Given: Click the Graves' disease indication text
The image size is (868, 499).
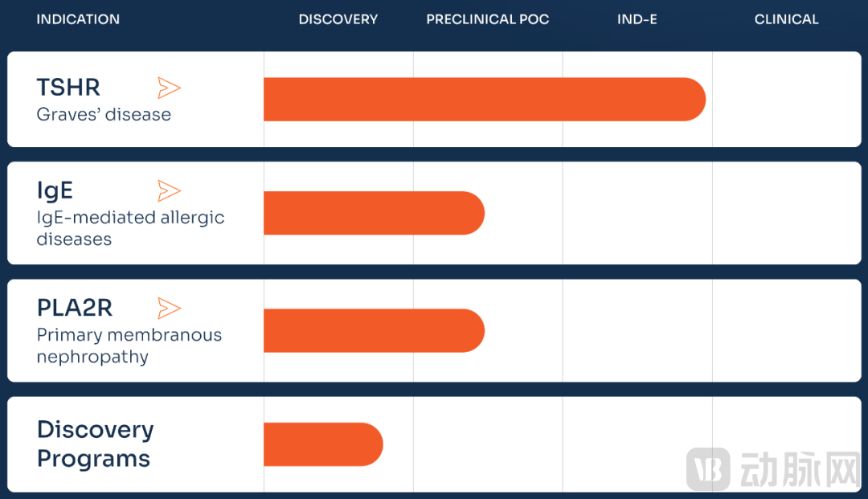Looking at the screenshot, I should (104, 114).
